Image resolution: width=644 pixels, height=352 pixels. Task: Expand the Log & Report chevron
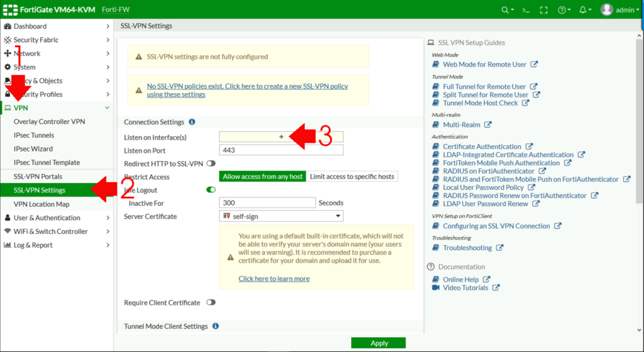(108, 245)
